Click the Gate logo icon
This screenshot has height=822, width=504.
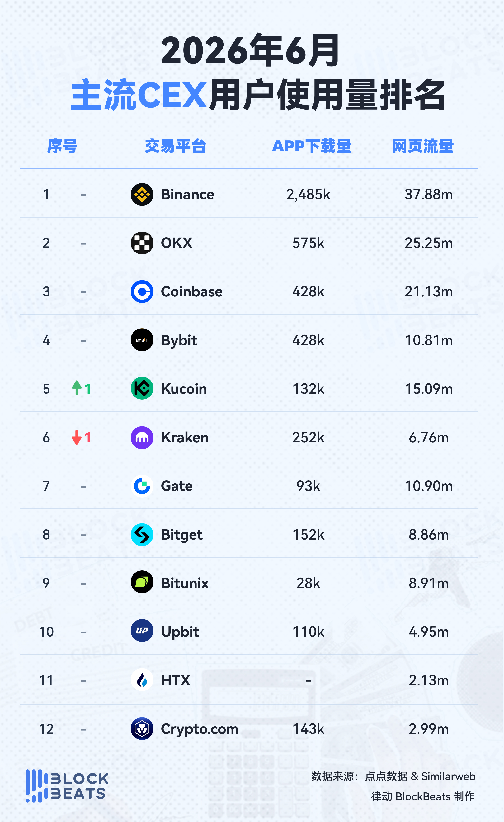coord(142,486)
